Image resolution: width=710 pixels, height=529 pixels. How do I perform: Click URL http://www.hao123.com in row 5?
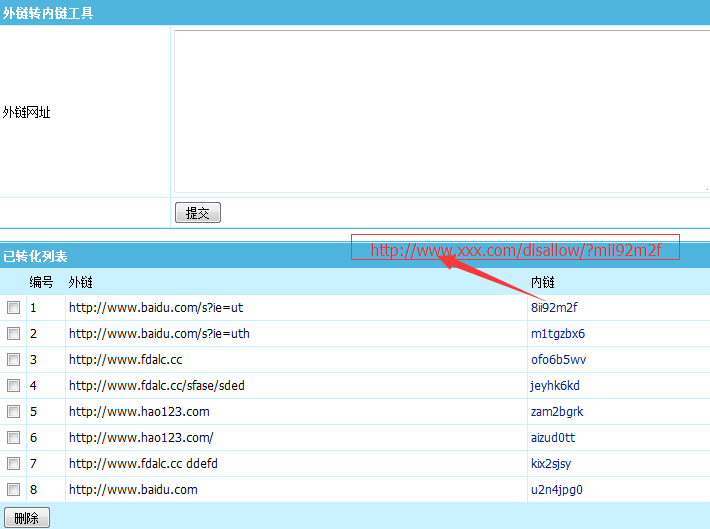click(139, 412)
